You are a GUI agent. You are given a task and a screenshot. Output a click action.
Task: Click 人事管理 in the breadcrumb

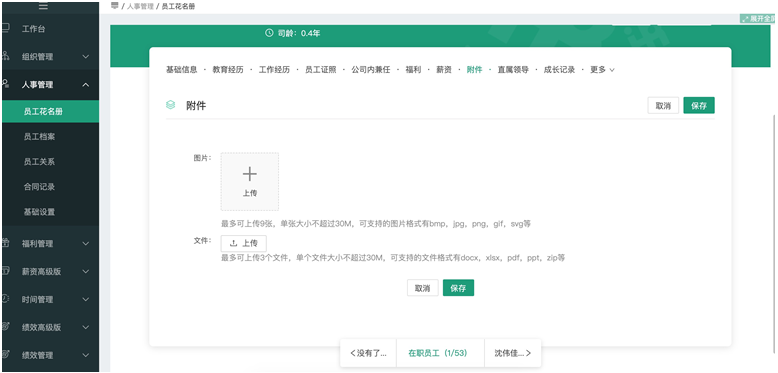pyautogui.click(x=140, y=6)
